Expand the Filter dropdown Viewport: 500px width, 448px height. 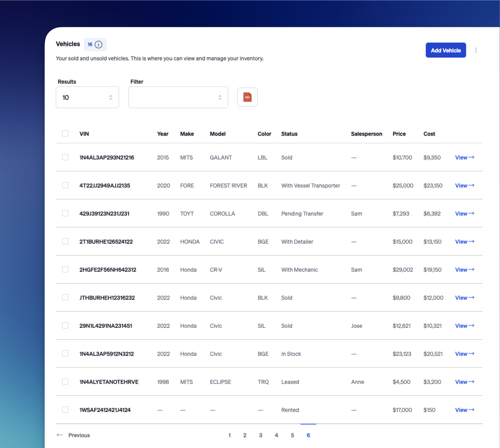[x=178, y=98]
